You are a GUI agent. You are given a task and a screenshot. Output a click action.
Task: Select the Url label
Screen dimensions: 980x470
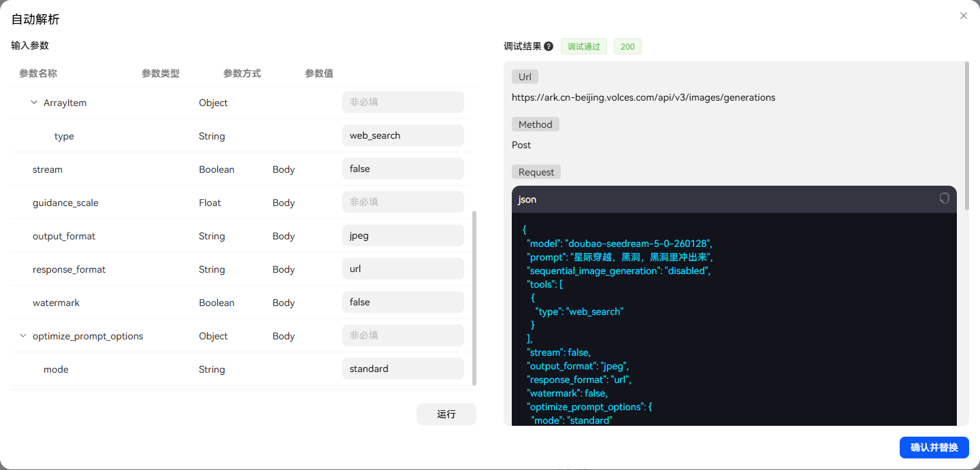(x=525, y=77)
